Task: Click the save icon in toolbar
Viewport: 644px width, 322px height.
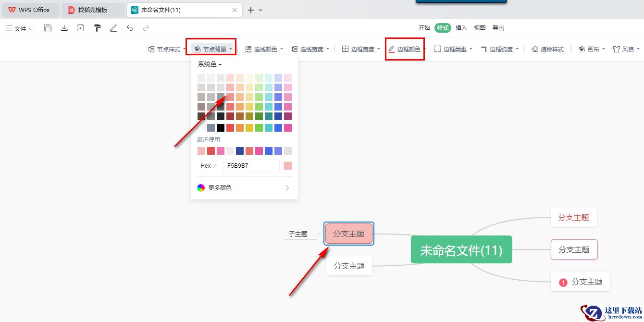Action: pyautogui.click(x=48, y=28)
